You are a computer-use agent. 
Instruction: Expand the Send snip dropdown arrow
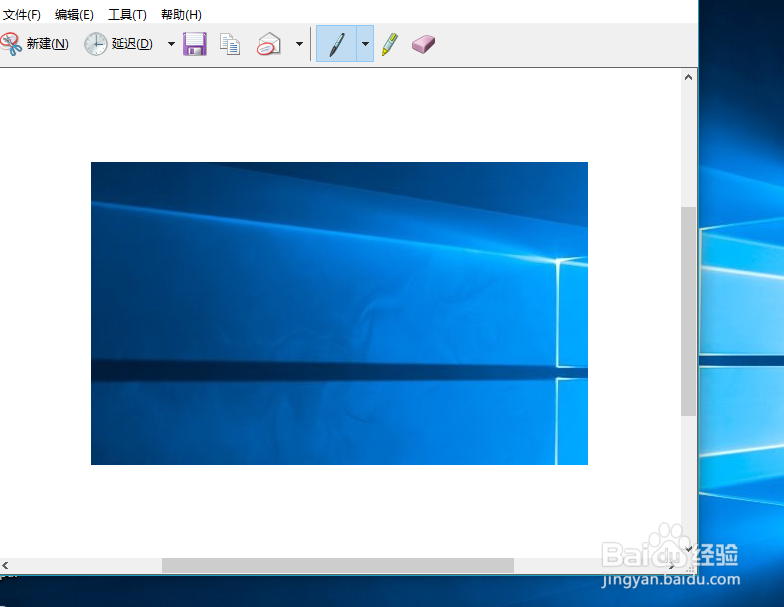tap(299, 44)
